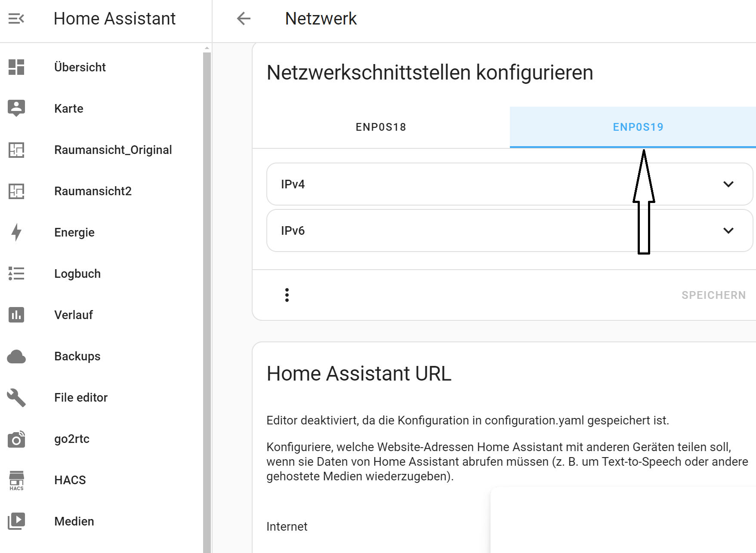This screenshot has height=553, width=756.
Task: Go back using the arrow next to Netzwerk
Action: point(244,18)
